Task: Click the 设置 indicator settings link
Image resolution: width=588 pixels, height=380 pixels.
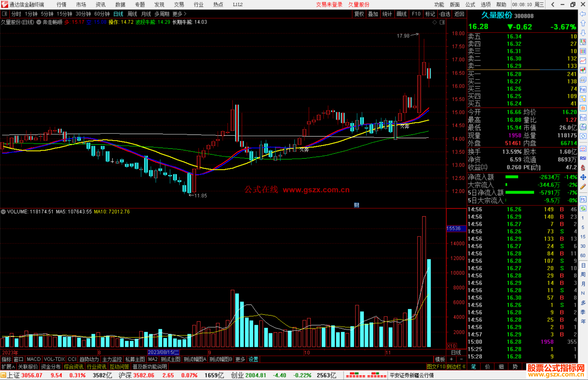Action: click(253, 359)
